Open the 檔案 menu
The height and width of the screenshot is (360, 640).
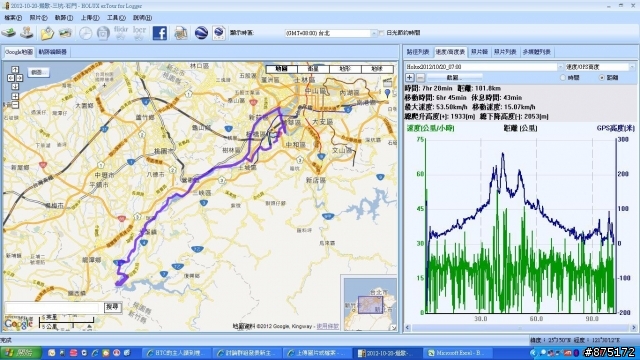point(13,18)
